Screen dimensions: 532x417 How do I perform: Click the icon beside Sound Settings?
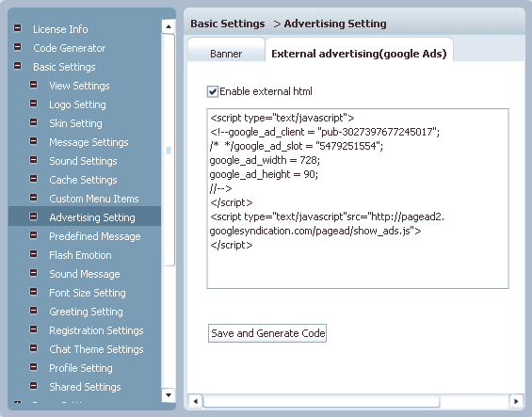(34, 159)
